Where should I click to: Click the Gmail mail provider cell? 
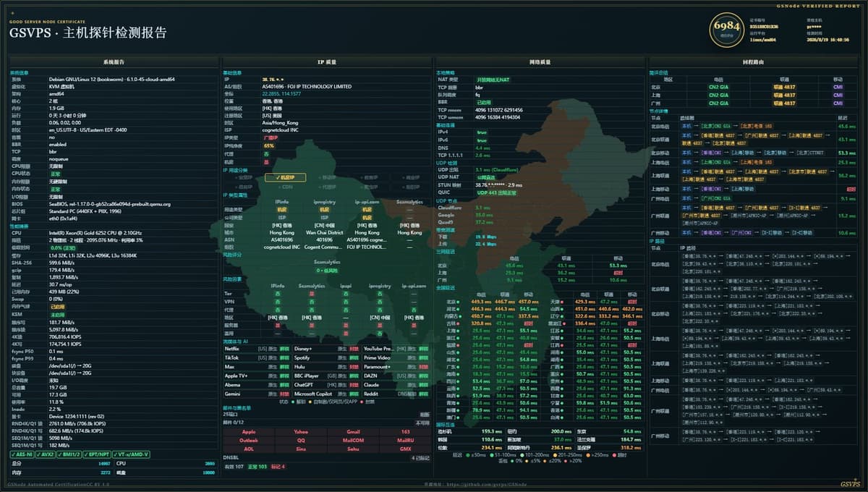tap(353, 432)
